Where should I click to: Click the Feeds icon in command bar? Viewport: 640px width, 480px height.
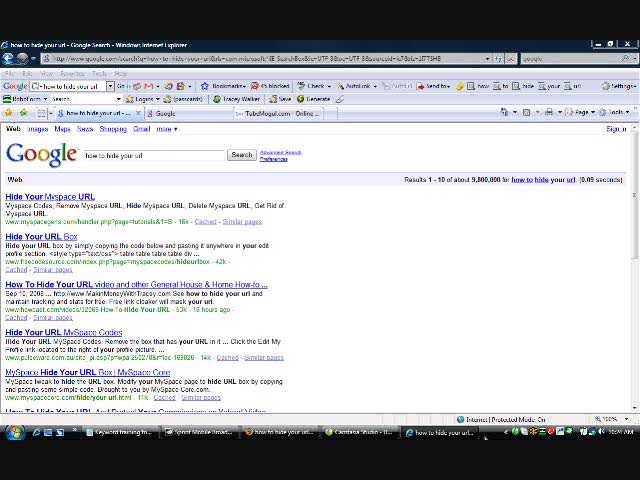coord(527,112)
